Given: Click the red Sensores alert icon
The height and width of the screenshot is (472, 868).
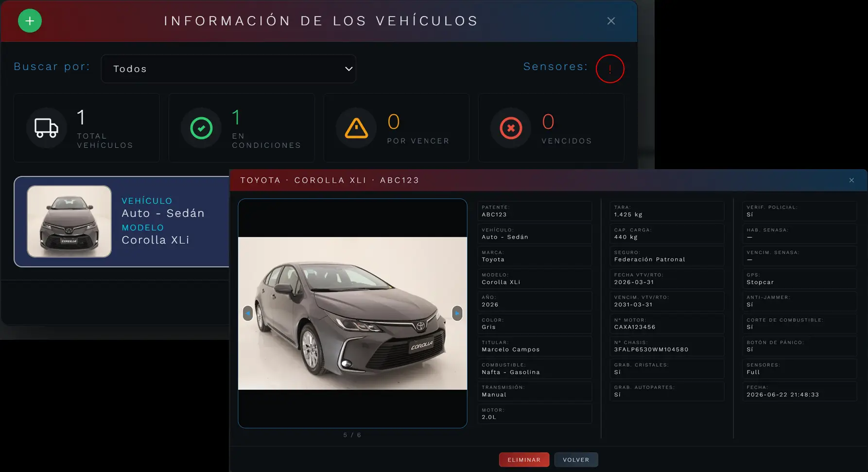Looking at the screenshot, I should click(x=610, y=69).
